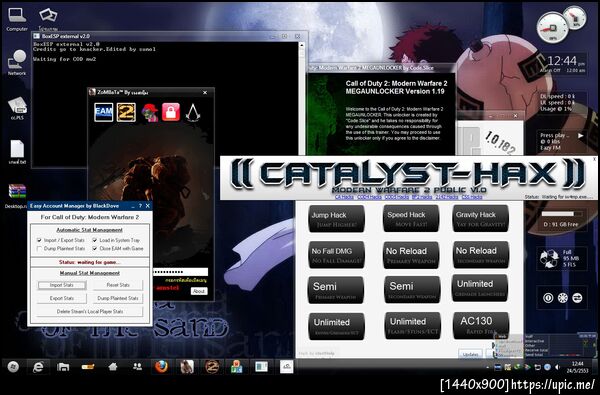Click the AC130 Rapid Fire button
The width and height of the screenshot is (600, 395).
481,325
